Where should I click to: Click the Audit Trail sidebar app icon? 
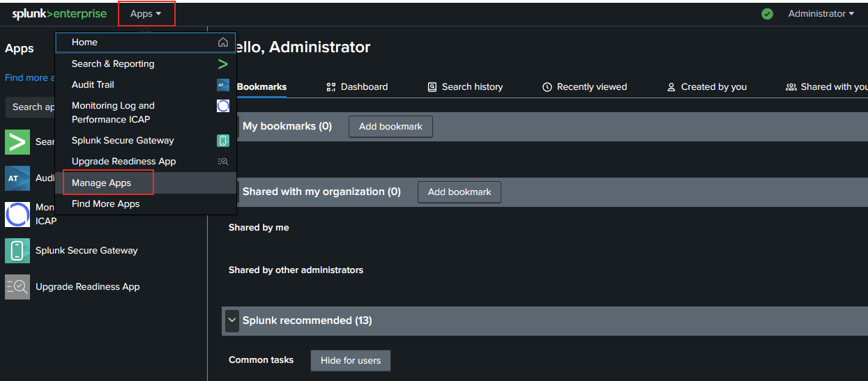pos(17,178)
